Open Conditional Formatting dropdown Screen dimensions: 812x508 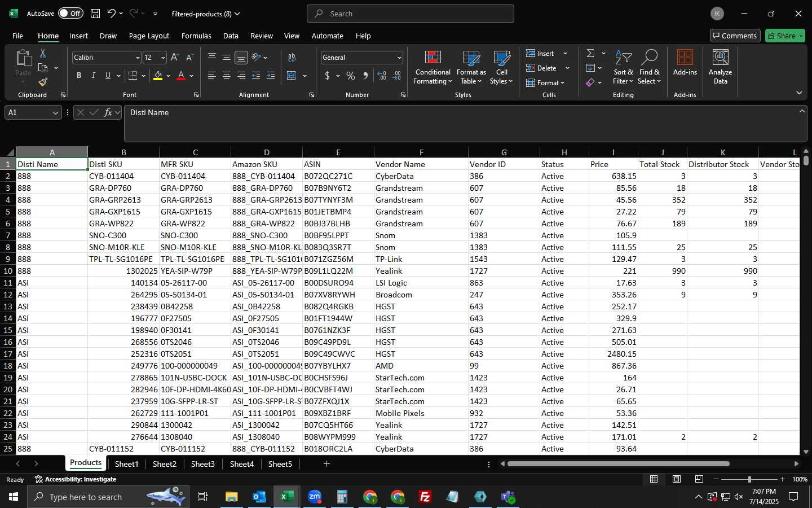tap(433, 67)
